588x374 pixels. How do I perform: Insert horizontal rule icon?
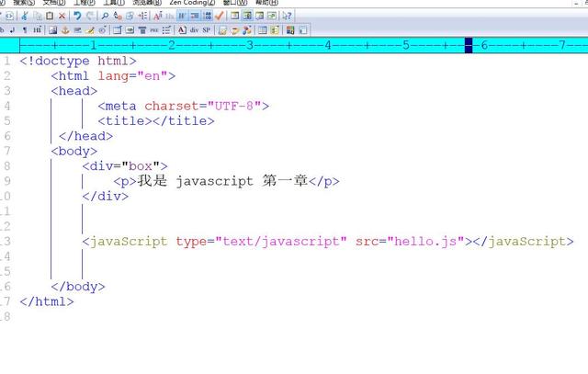[x=77, y=30]
